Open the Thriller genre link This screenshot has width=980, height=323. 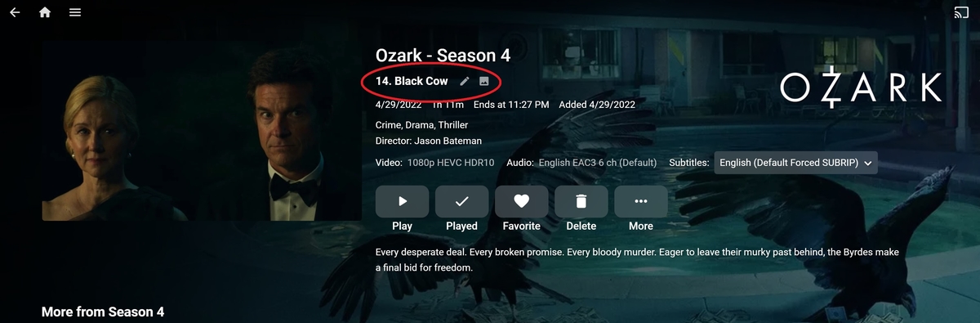455,125
